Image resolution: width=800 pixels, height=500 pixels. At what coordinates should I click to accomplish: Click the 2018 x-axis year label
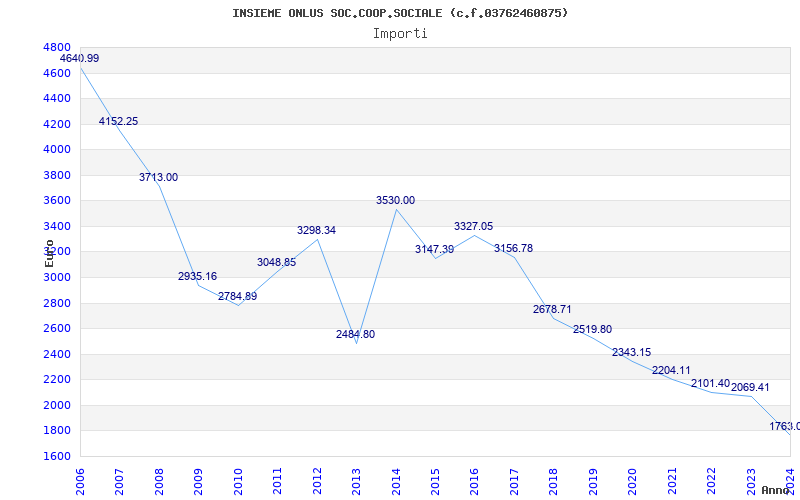click(554, 482)
